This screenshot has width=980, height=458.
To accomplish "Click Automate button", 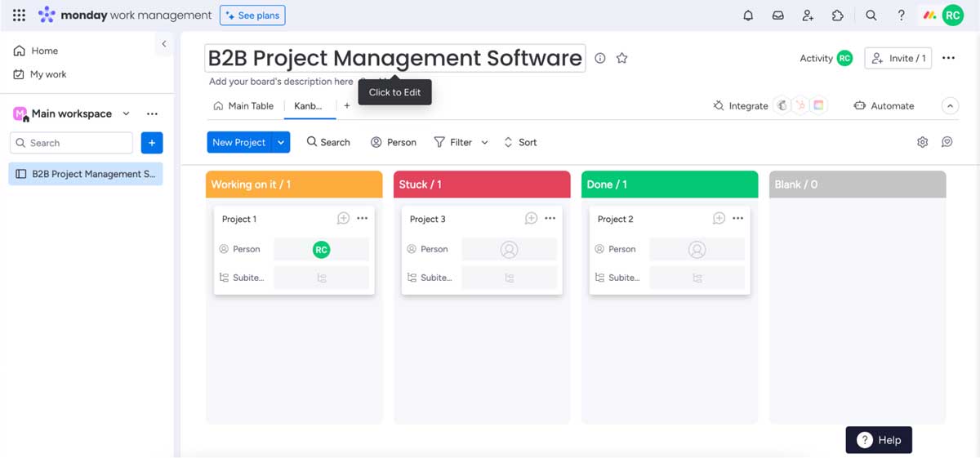I will click(884, 106).
